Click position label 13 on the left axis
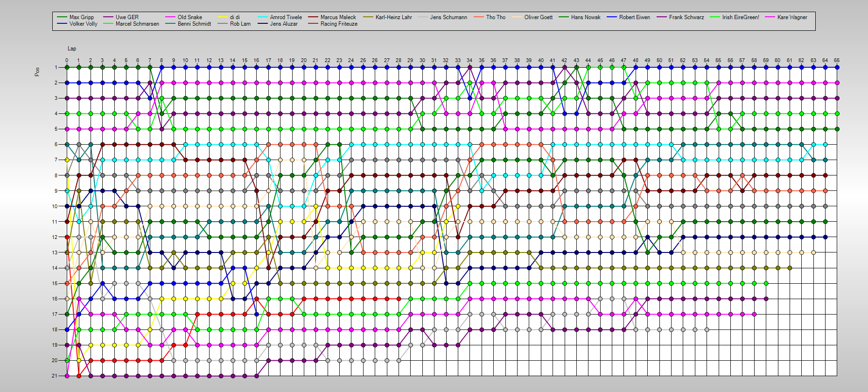The image size is (868, 392). pos(55,252)
